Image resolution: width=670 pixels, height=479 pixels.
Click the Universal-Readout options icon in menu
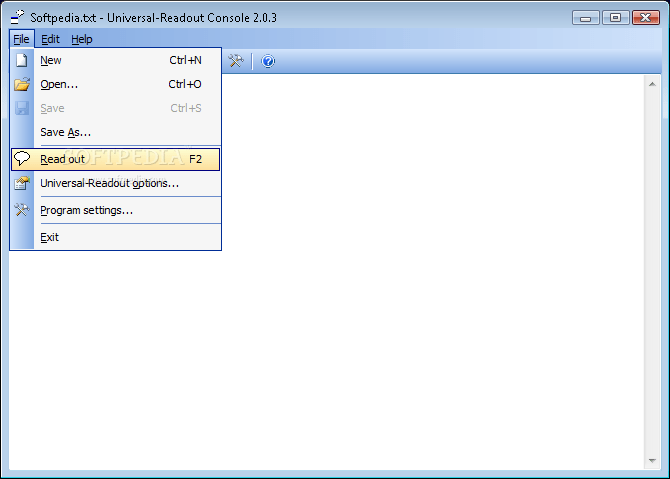(x=22, y=183)
